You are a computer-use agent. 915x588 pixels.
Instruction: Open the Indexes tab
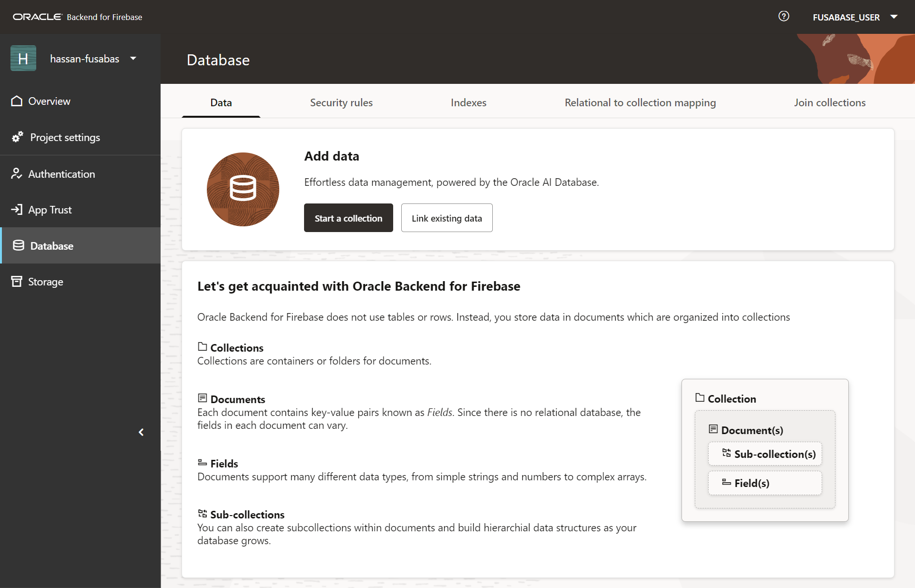[468, 102]
